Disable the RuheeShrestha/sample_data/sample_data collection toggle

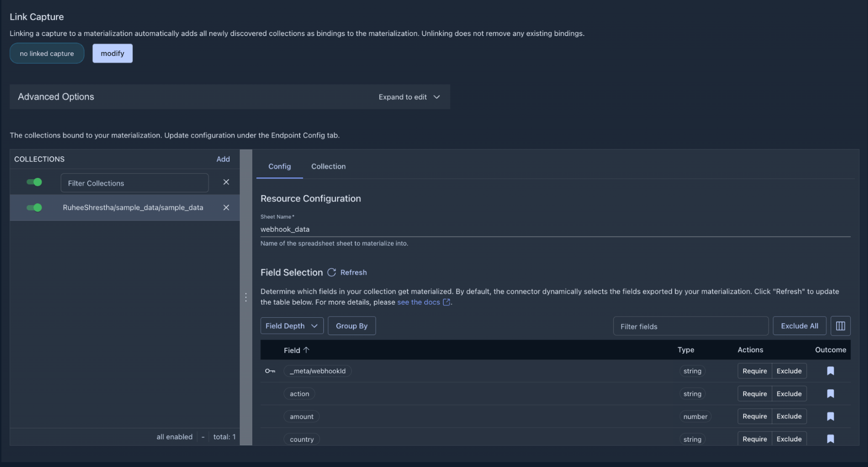(x=34, y=207)
